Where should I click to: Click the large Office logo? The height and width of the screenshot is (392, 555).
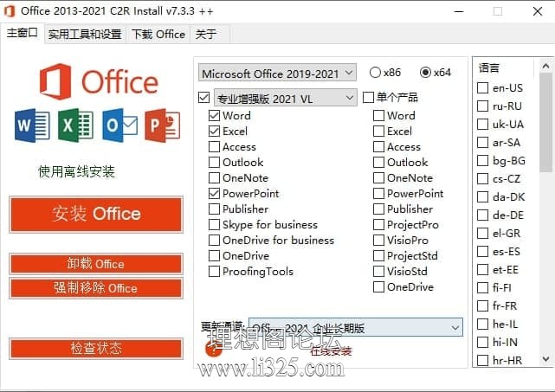tap(99, 82)
